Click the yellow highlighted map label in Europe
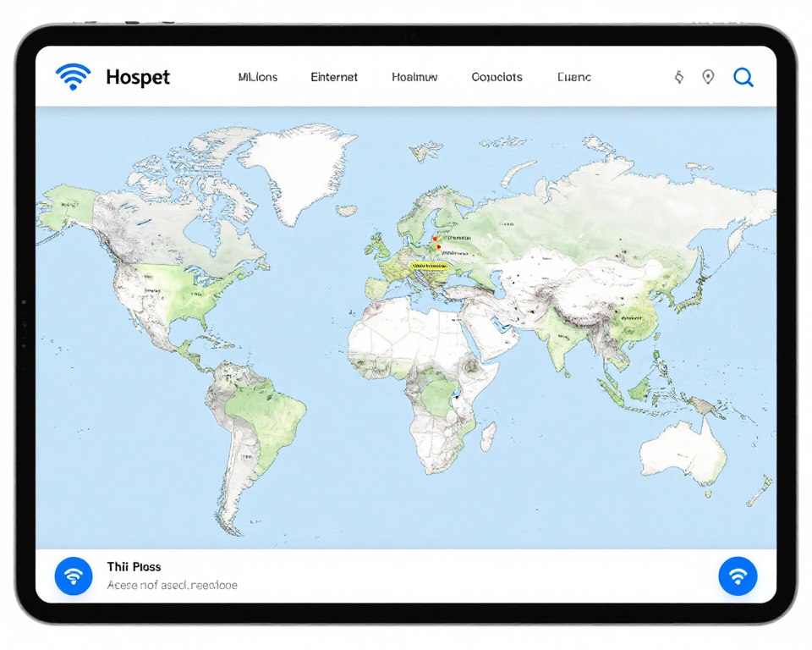The height and width of the screenshot is (650, 812). coord(428,265)
